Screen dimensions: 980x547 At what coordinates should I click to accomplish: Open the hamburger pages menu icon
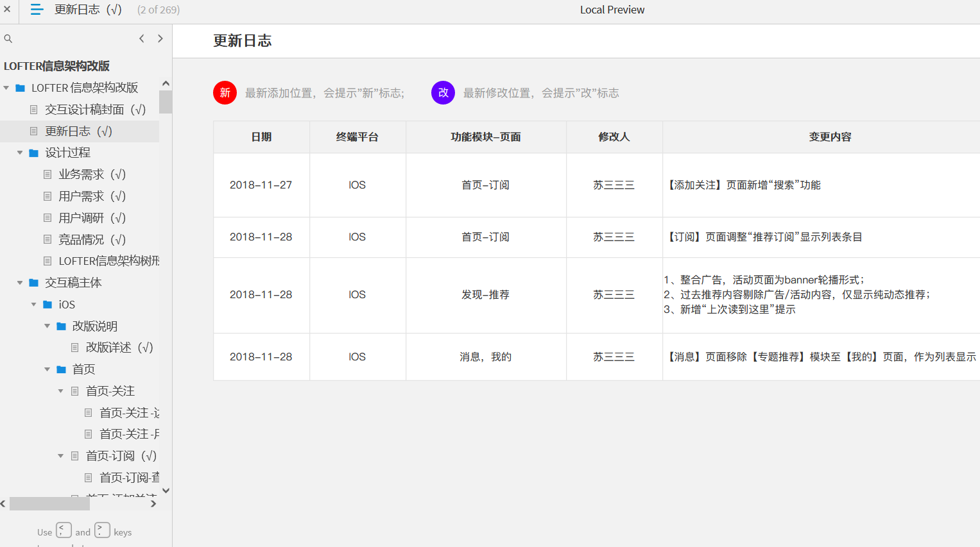(37, 10)
